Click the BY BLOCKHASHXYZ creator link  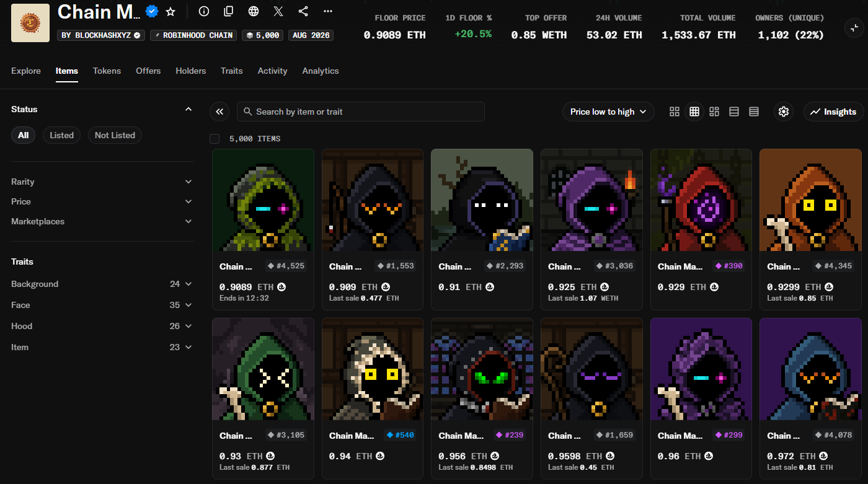pyautogui.click(x=102, y=35)
